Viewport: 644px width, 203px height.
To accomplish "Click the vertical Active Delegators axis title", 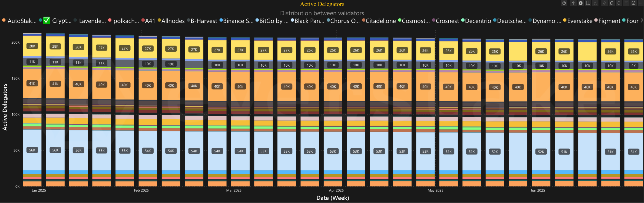I will coord(5,107).
